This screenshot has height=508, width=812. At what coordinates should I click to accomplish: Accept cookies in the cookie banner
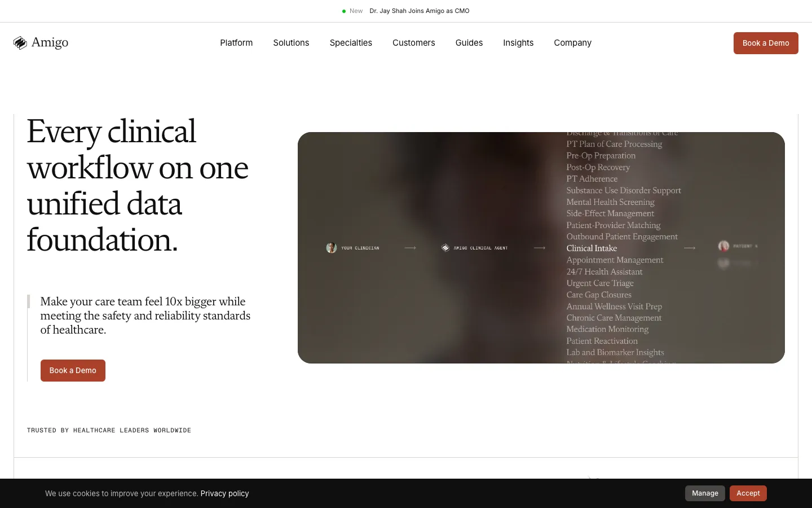pyautogui.click(x=748, y=493)
